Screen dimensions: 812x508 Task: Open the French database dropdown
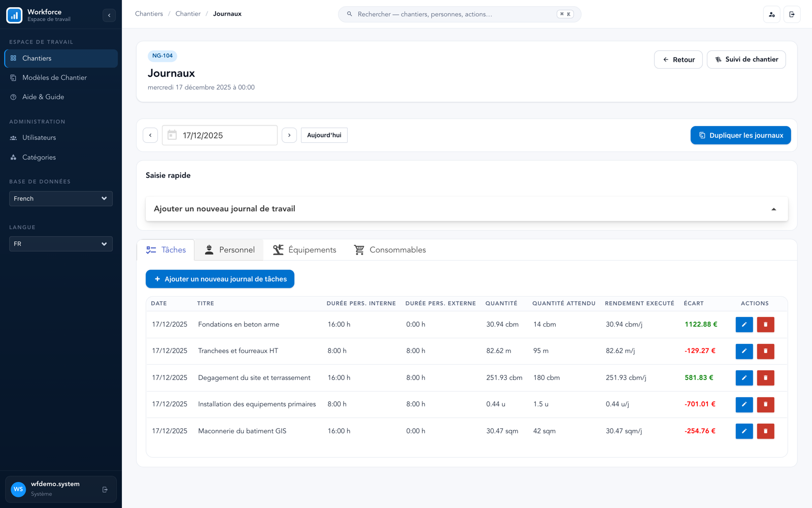click(61, 199)
